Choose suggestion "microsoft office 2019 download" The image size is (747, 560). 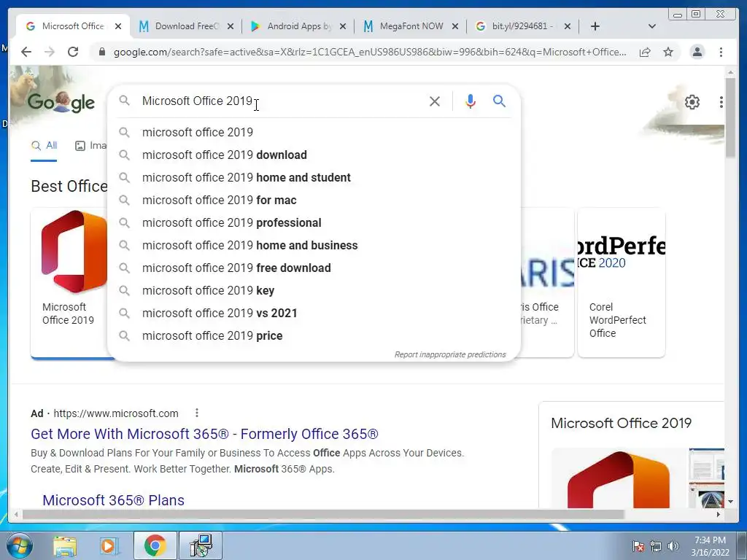[x=314, y=155]
